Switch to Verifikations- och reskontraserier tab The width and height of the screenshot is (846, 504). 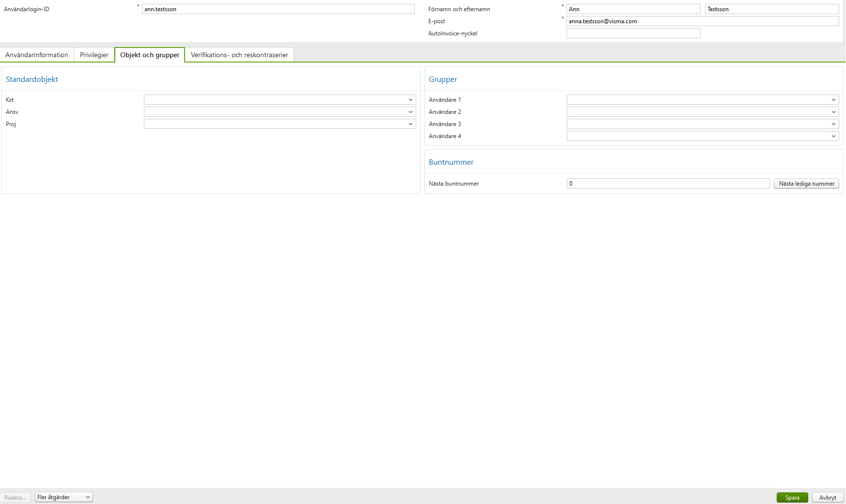point(239,55)
